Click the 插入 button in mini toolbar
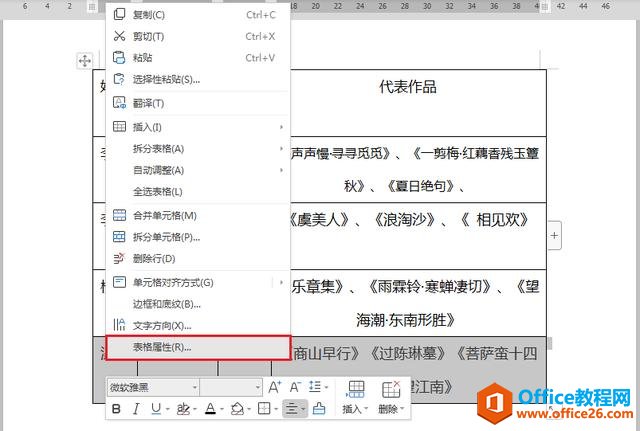 pyautogui.click(x=355, y=398)
